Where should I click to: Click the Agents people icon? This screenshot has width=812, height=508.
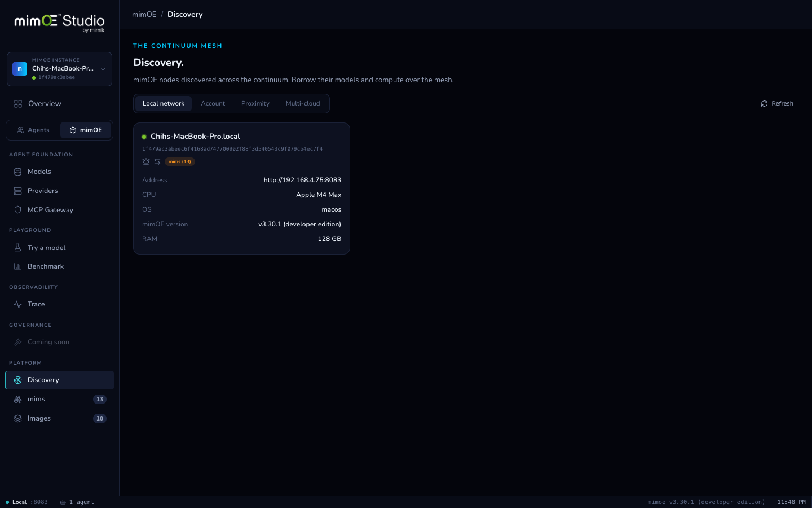coord(21,130)
